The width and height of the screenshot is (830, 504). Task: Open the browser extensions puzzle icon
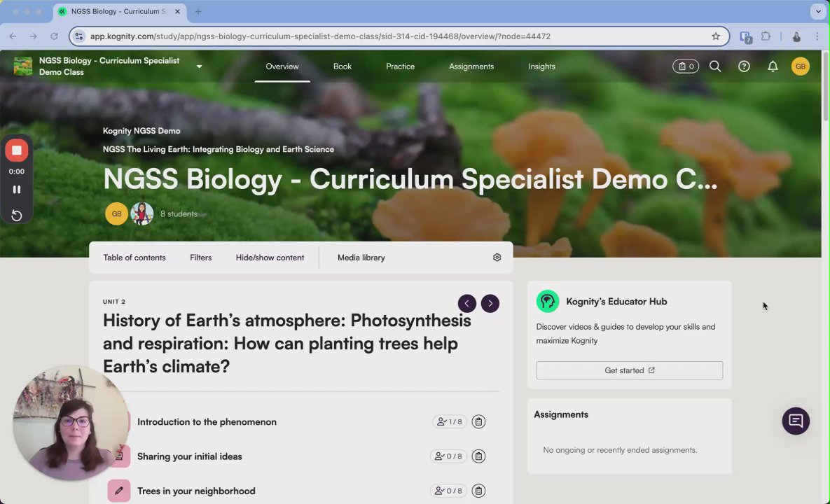pyautogui.click(x=766, y=36)
